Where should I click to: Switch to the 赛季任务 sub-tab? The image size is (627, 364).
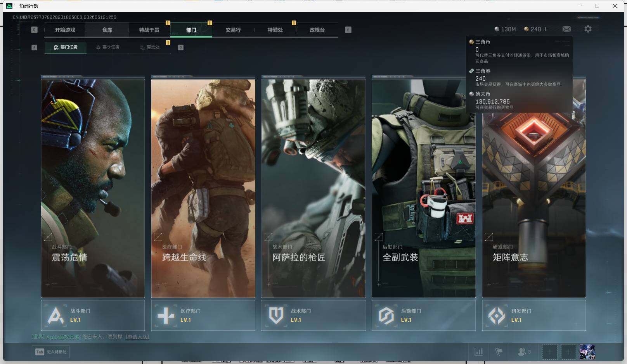tap(107, 47)
